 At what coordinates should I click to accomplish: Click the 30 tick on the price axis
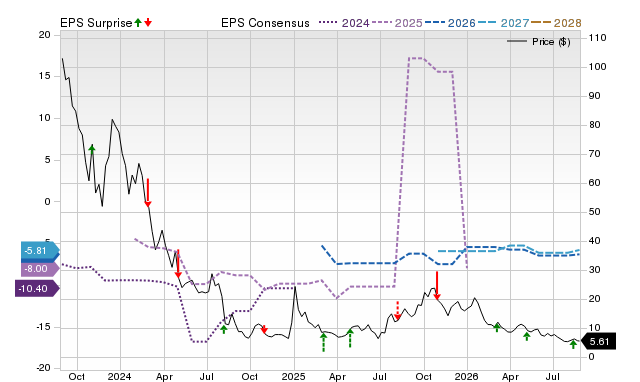pyautogui.click(x=595, y=270)
